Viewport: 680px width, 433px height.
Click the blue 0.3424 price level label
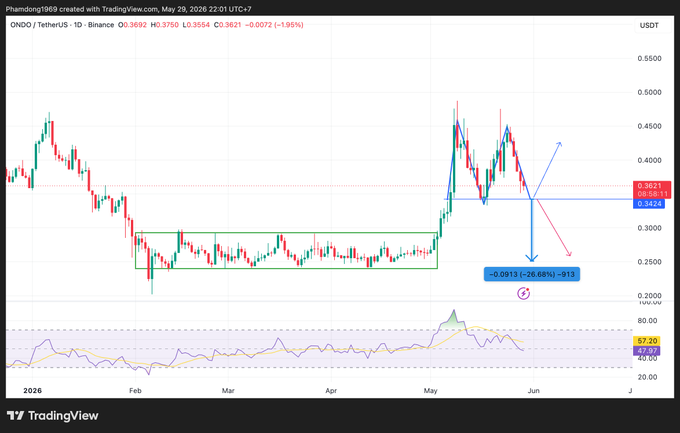649,203
